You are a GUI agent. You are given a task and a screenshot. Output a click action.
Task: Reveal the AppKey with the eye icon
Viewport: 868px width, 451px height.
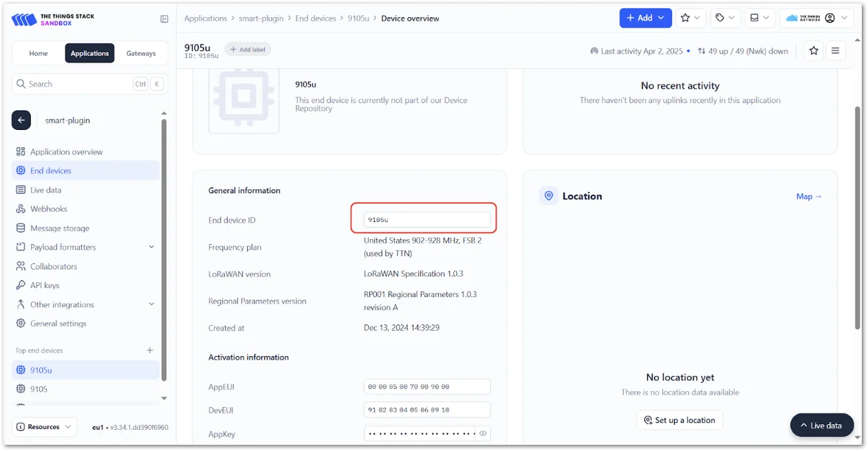pyautogui.click(x=483, y=433)
